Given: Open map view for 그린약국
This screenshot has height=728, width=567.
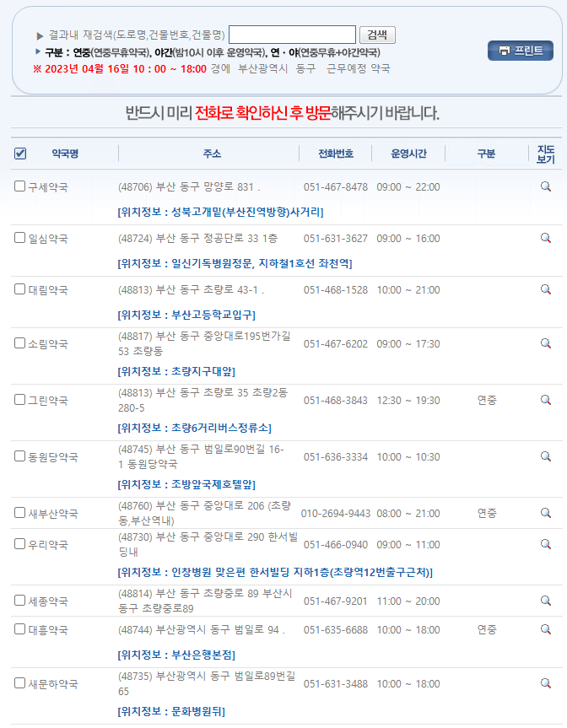Looking at the screenshot, I should [x=546, y=400].
